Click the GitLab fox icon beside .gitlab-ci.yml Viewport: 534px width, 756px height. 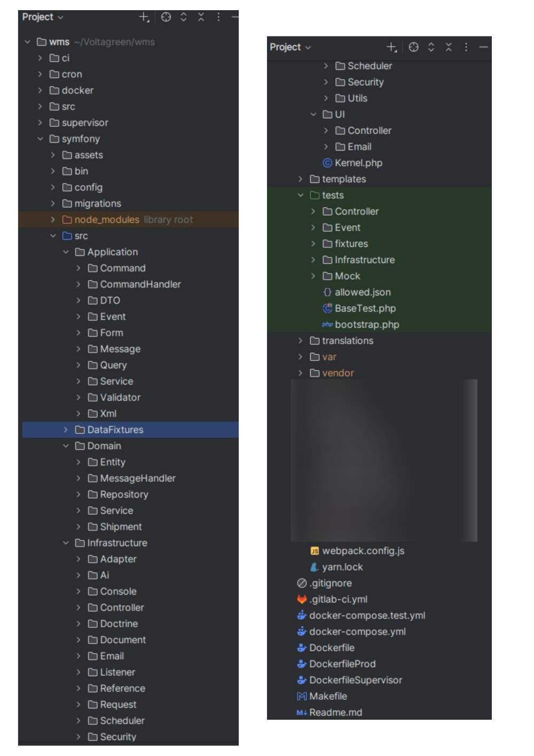click(302, 599)
